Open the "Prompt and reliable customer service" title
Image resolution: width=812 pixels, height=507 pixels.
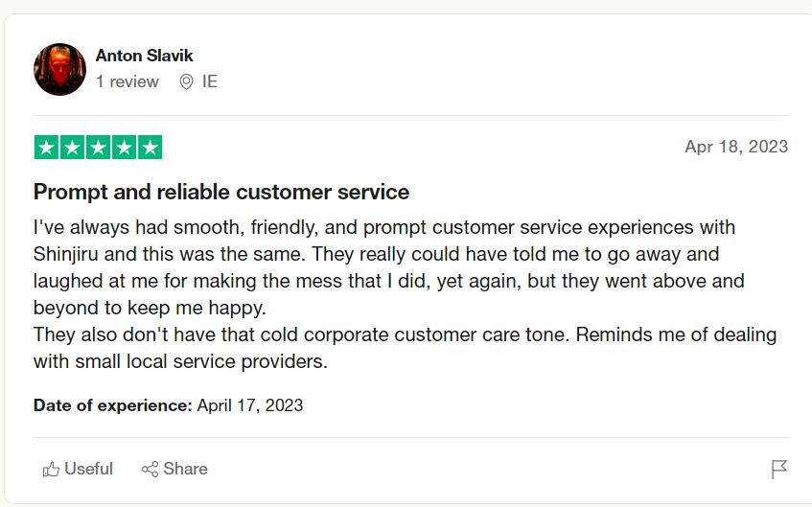tap(221, 192)
